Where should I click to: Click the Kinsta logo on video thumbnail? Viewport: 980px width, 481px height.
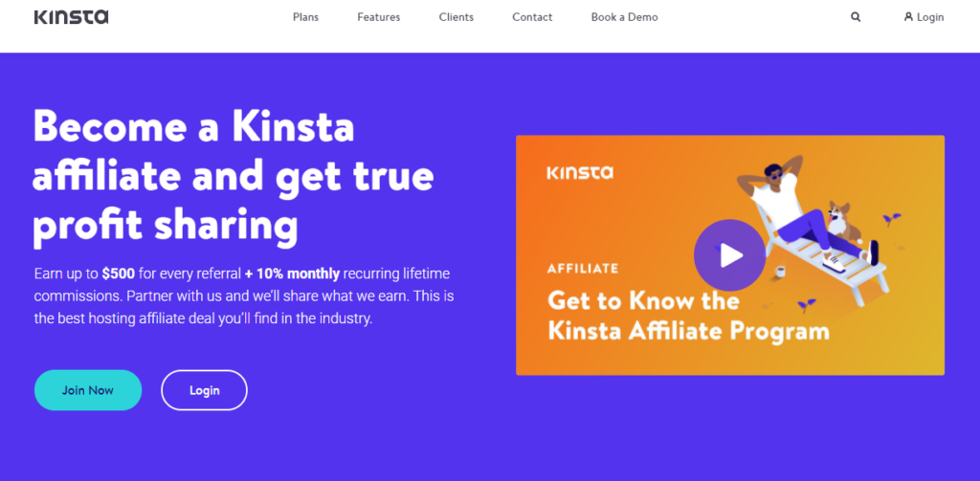point(580,172)
